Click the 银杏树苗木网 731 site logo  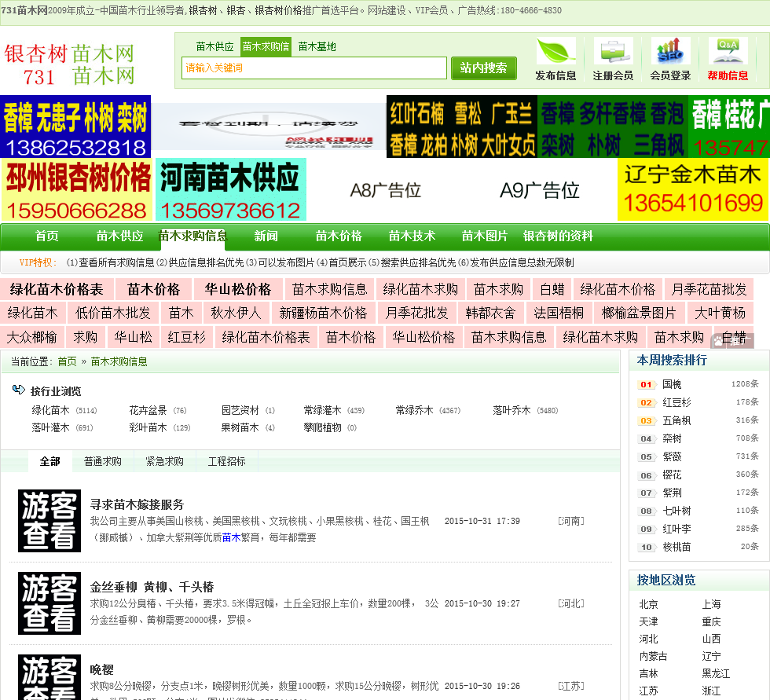coord(69,64)
